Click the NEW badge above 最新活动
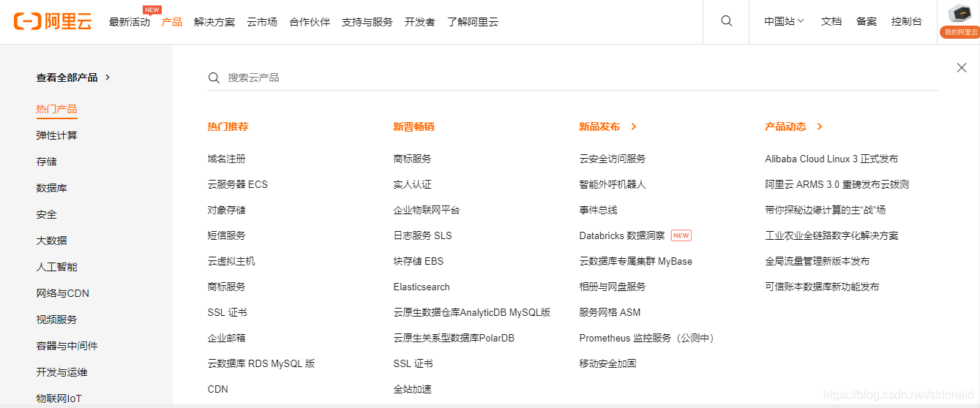Image resolution: width=980 pixels, height=408 pixels. [152, 10]
